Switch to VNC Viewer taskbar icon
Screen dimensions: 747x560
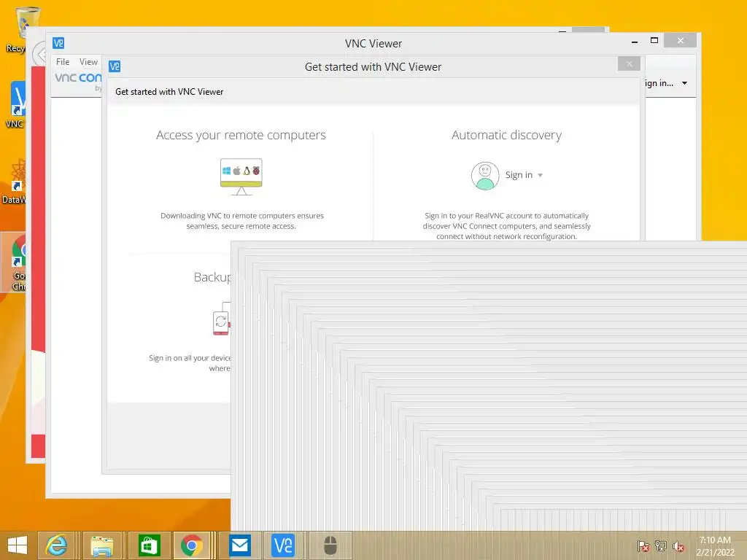[x=283, y=545]
